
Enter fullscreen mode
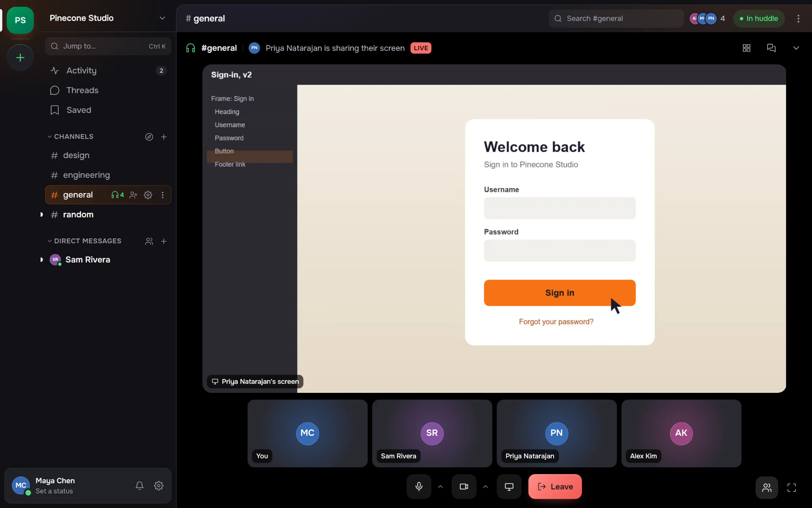click(792, 488)
